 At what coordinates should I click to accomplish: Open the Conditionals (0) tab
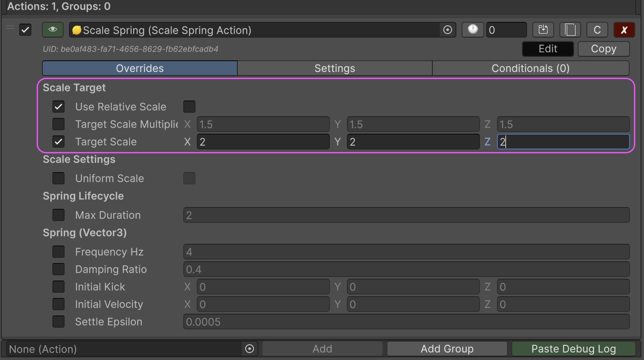point(530,68)
